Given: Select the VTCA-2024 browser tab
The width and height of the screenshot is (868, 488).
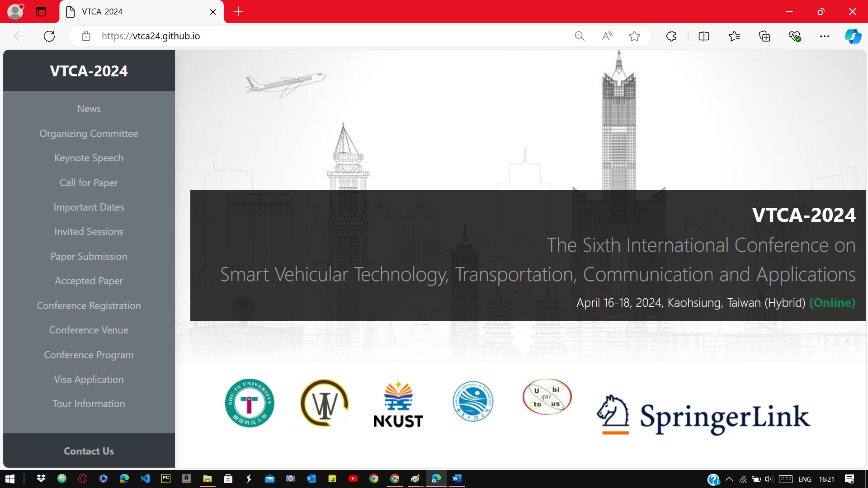Looking at the screenshot, I should [x=141, y=12].
